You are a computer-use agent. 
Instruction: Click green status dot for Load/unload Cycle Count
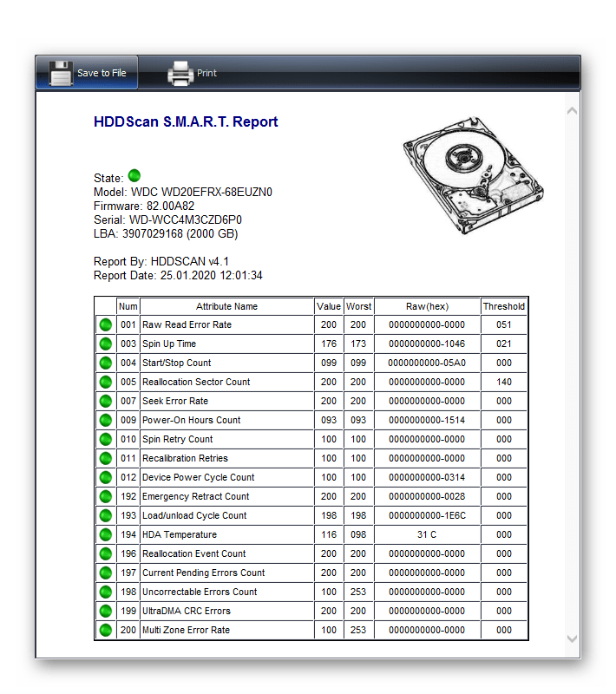tap(106, 515)
